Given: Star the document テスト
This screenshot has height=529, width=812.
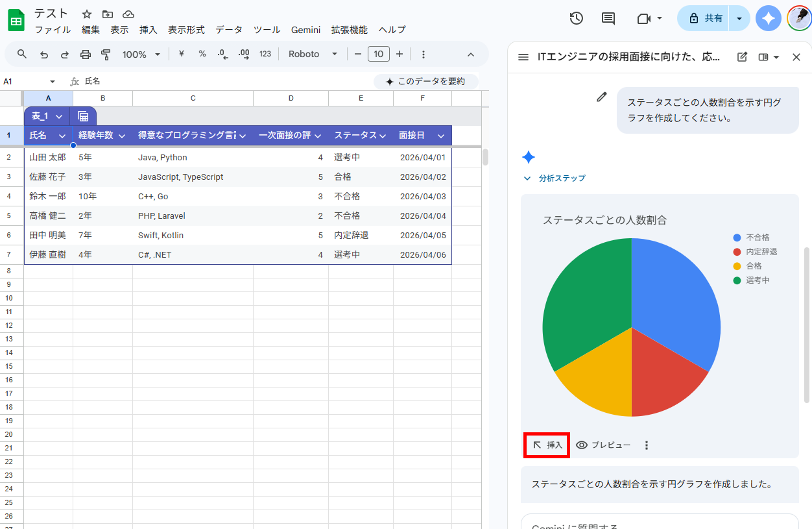Looking at the screenshot, I should click(x=87, y=14).
